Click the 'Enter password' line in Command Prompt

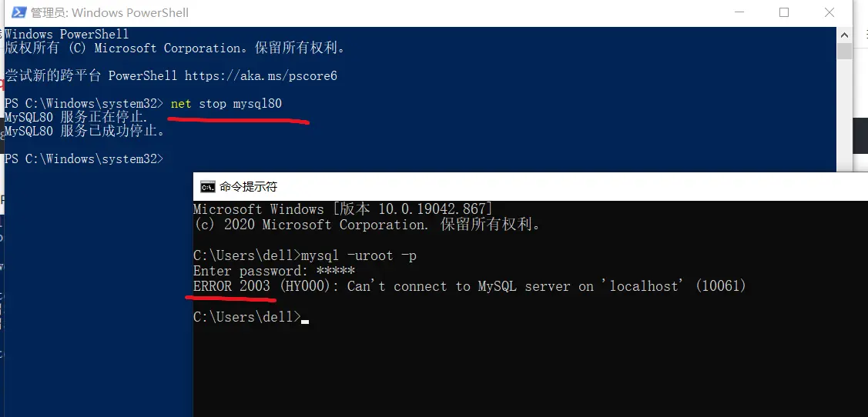273,271
